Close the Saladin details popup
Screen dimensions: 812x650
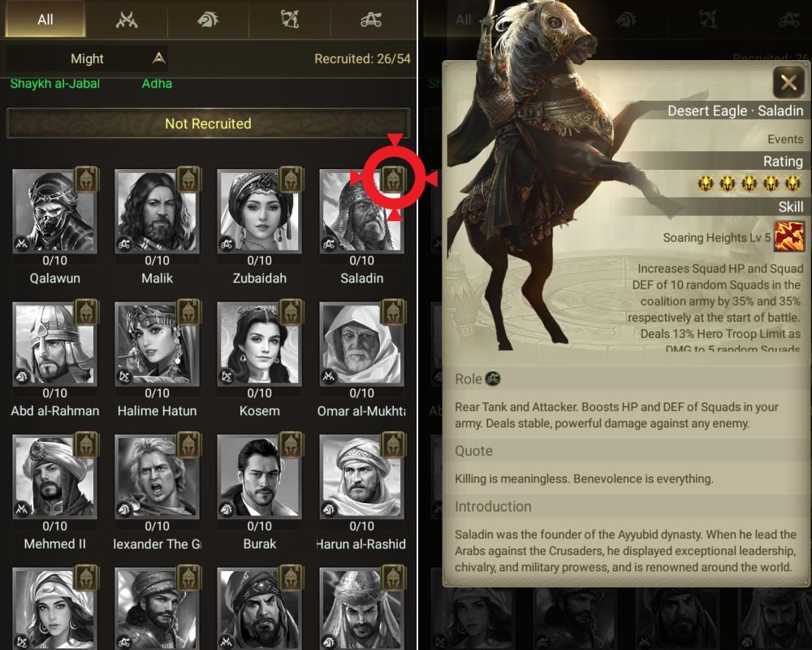pos(788,82)
